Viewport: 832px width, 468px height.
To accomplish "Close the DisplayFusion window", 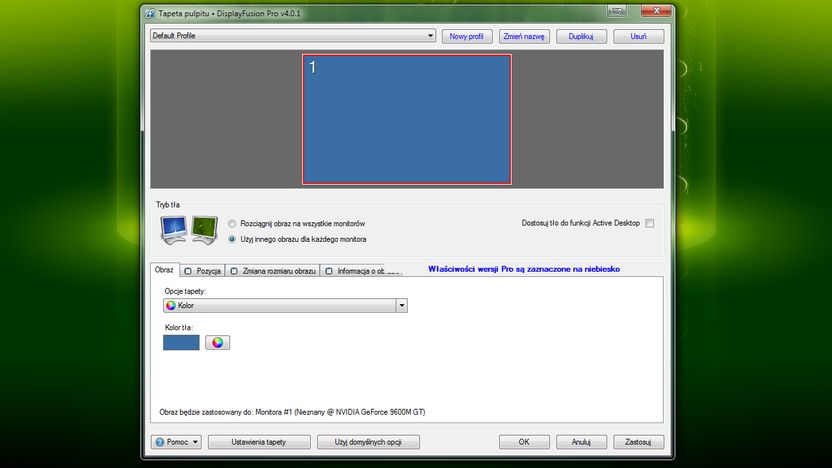I will [x=656, y=11].
